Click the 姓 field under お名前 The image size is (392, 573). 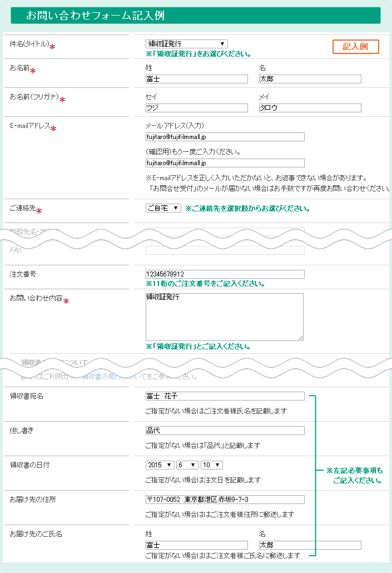[196, 79]
